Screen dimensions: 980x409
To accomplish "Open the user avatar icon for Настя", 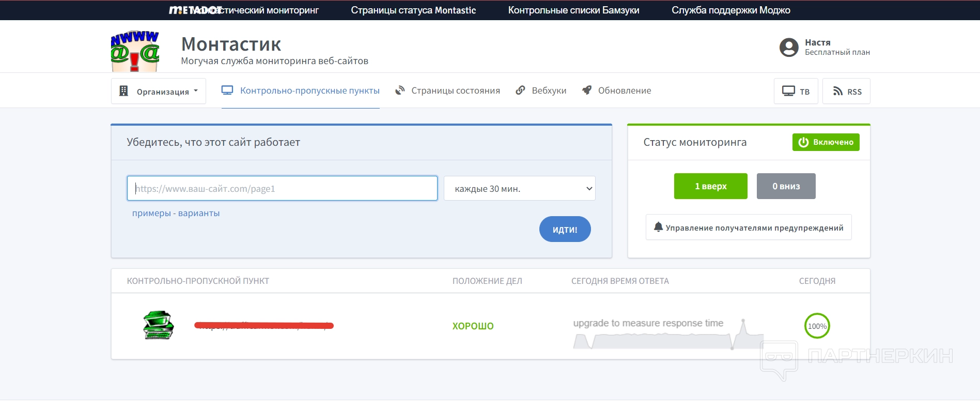I will 789,47.
